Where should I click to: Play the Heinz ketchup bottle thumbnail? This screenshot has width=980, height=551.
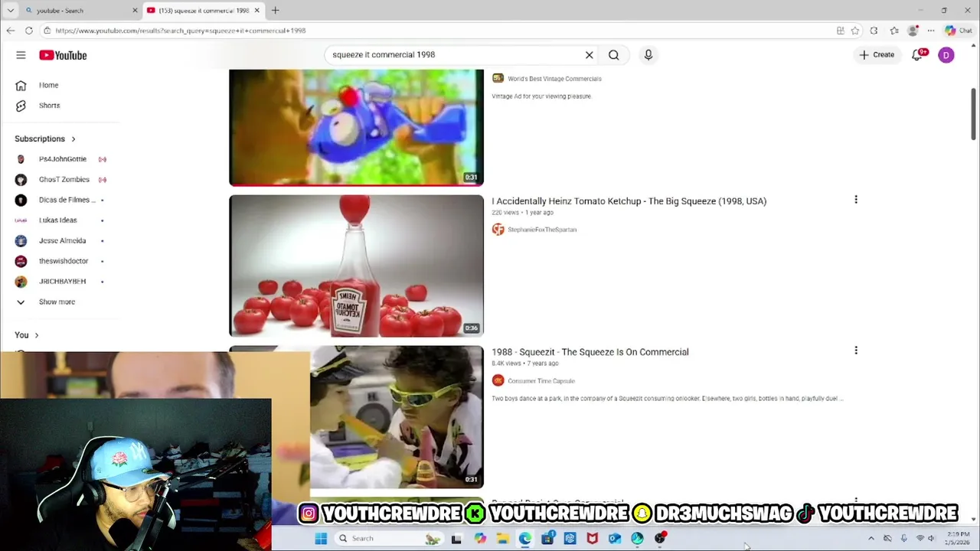point(356,266)
